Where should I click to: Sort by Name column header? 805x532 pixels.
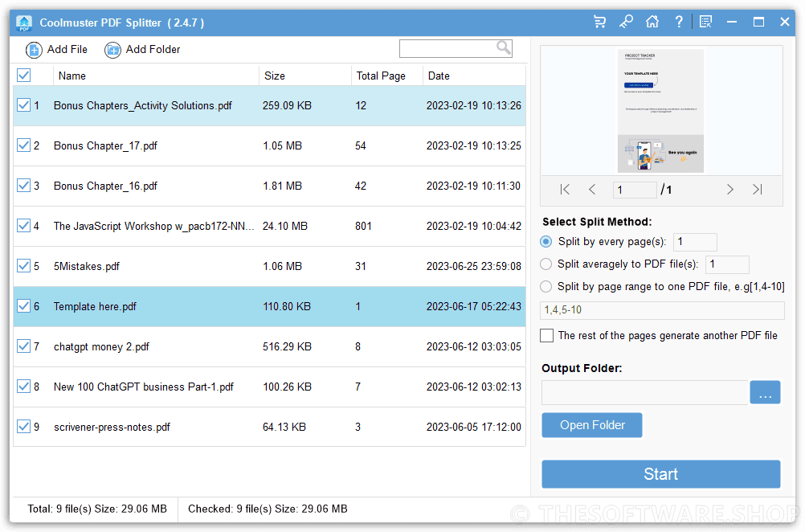coord(156,76)
